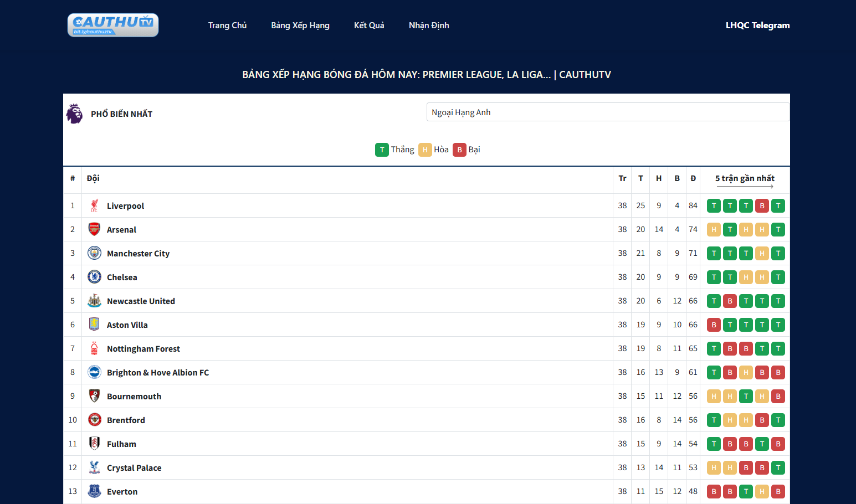Click the Newcastle United team name
The image size is (856, 504).
(141, 301)
